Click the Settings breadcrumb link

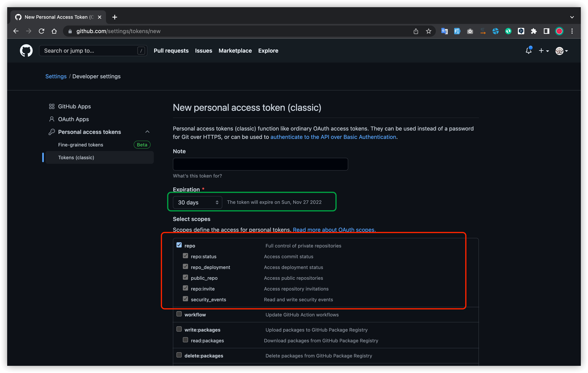click(56, 77)
